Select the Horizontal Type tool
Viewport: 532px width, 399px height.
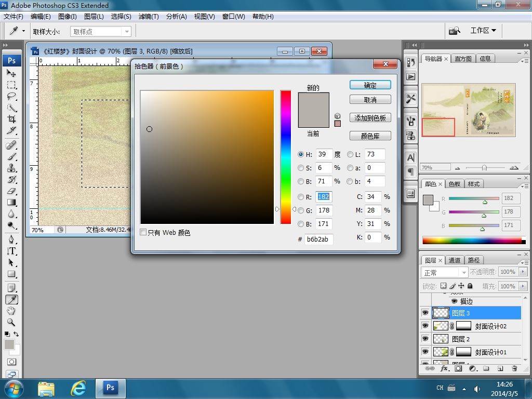11,251
